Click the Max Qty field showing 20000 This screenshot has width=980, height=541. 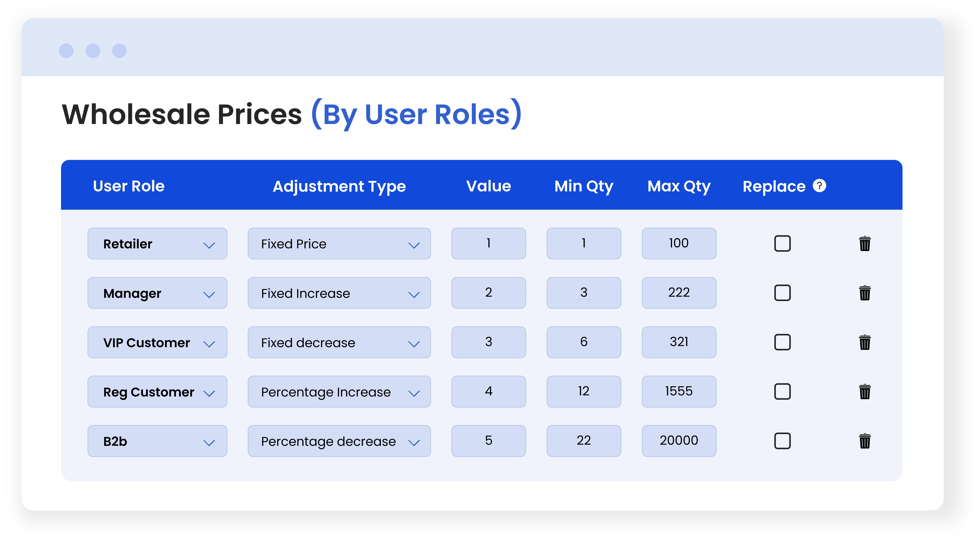pos(679,441)
